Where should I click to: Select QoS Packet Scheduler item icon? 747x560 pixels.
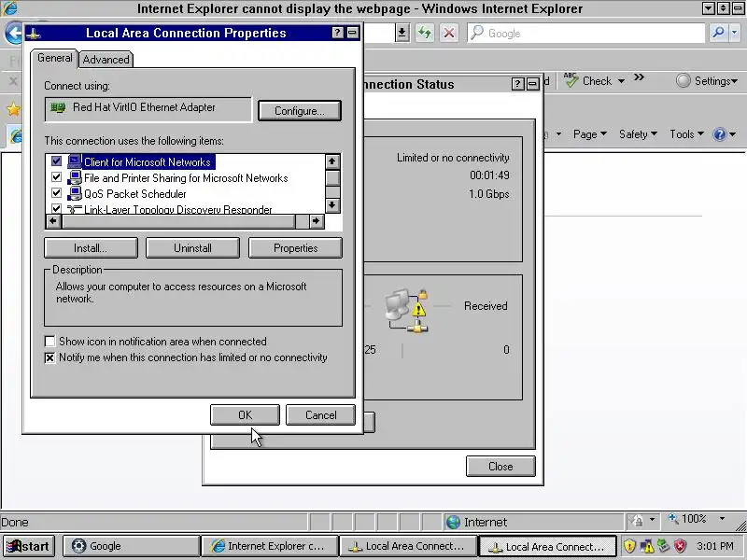click(75, 193)
